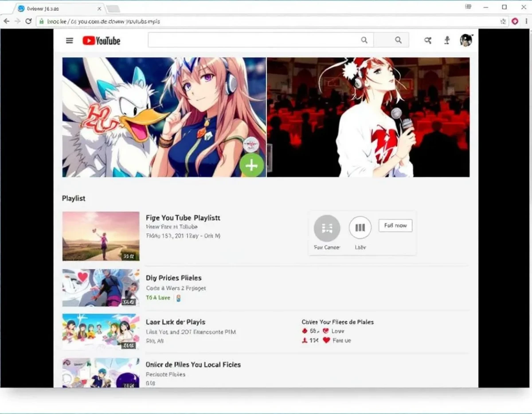Open Diy Prides Plieles thumbnail

(101, 288)
